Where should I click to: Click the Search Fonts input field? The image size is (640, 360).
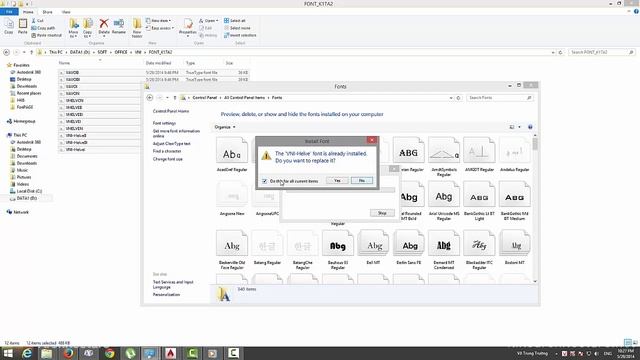pos(500,98)
